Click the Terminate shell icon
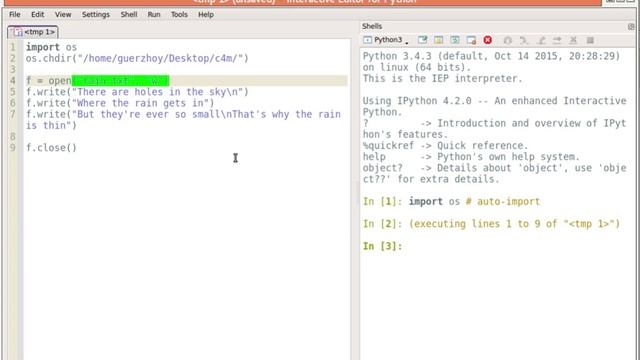Image resolution: width=640 pixels, height=360 pixels. [471, 40]
